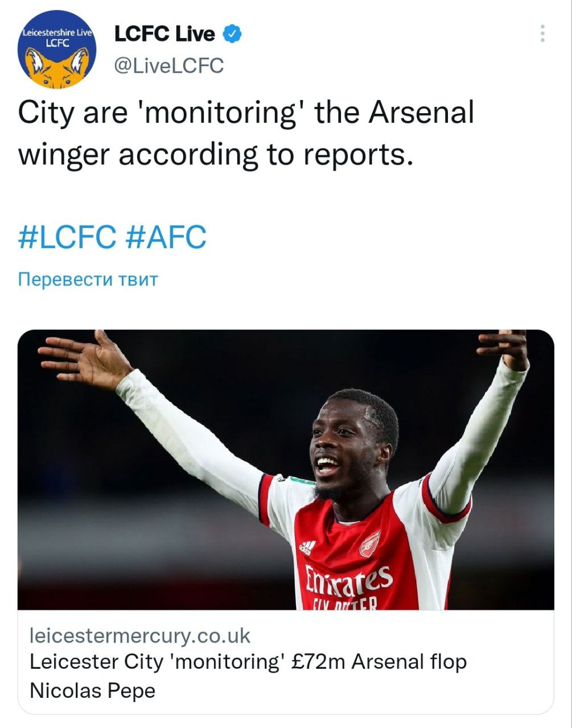Click the Arsenal crest on the shirt
The image size is (572, 728).
coord(369,543)
